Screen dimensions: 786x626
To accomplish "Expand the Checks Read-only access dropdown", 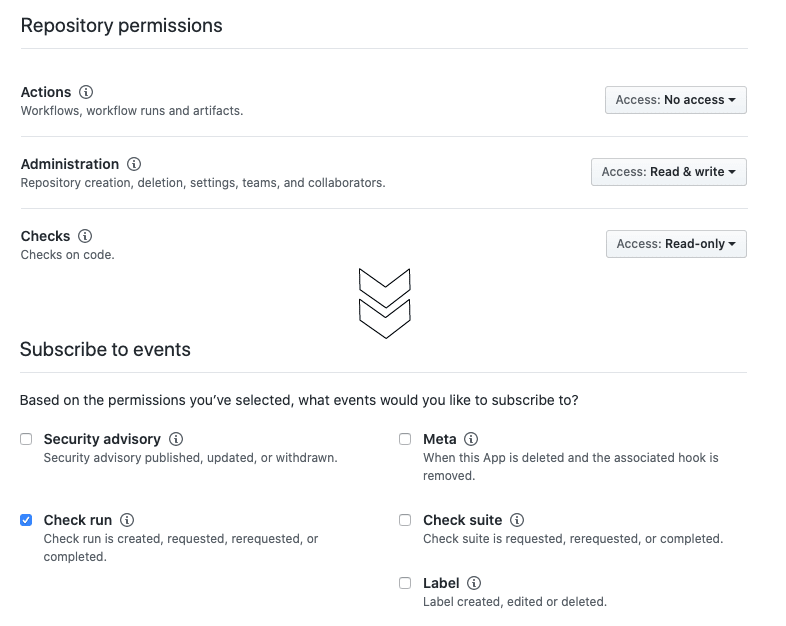I will (676, 244).
